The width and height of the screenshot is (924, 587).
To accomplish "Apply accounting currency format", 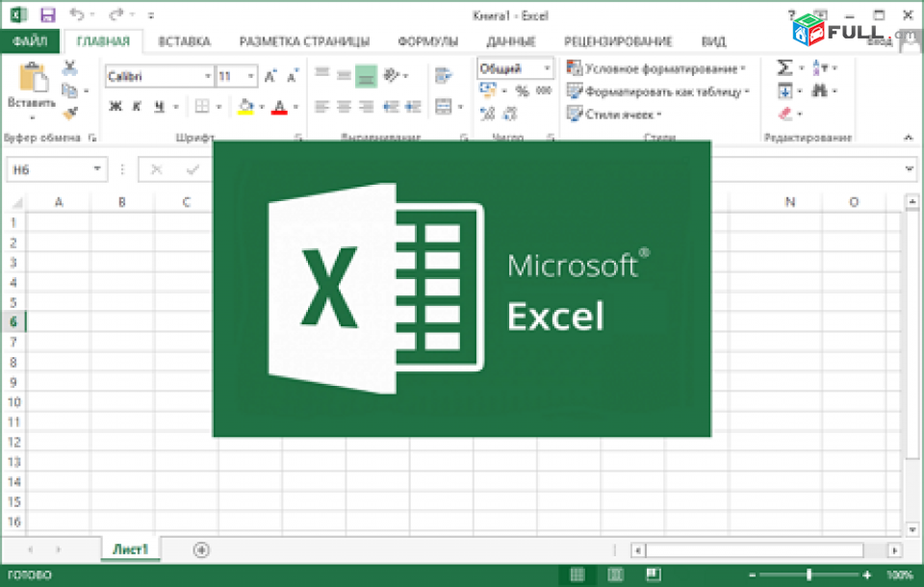I will (488, 90).
